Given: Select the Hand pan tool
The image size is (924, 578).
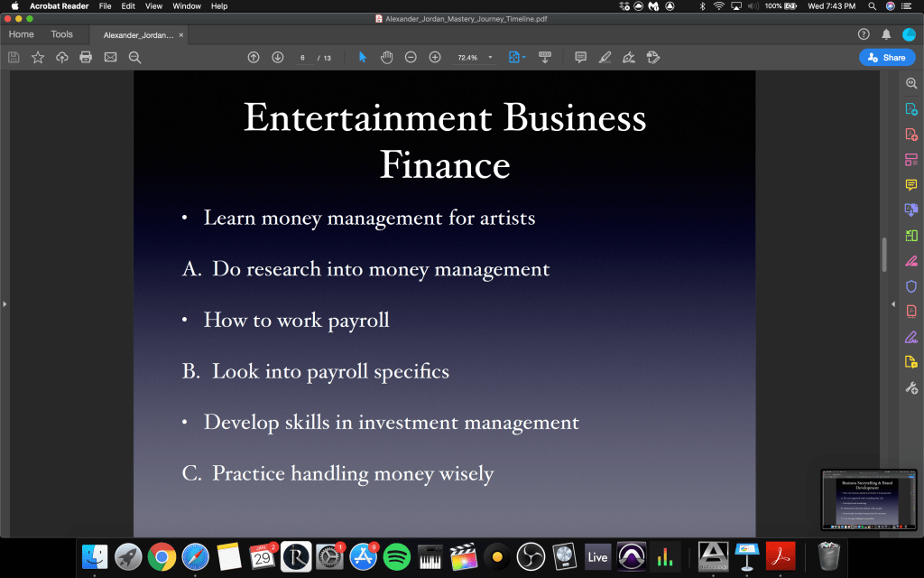Looking at the screenshot, I should tap(386, 57).
